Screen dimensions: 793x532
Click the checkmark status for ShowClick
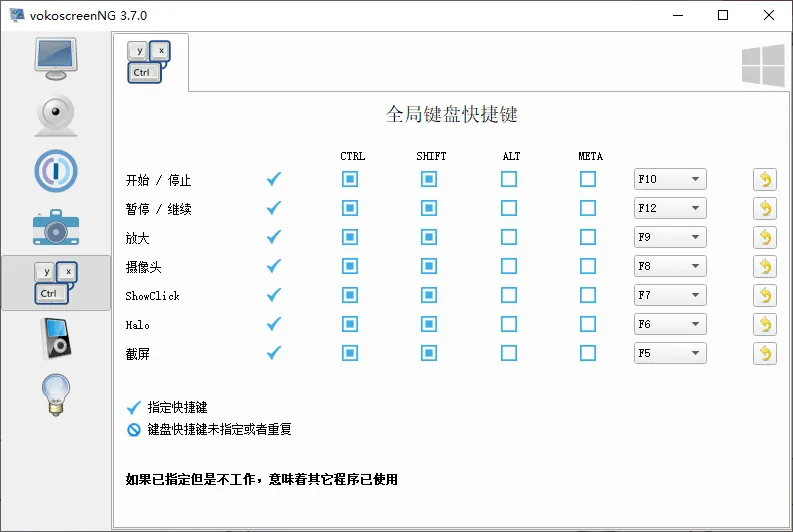pos(274,295)
